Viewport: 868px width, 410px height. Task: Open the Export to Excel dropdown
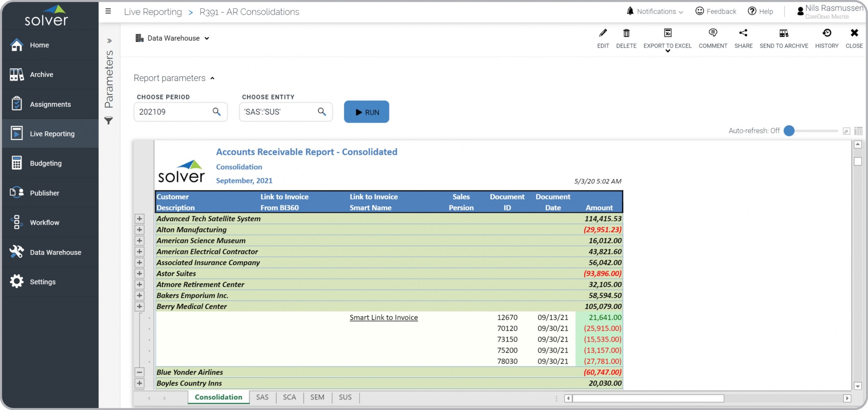tap(667, 51)
